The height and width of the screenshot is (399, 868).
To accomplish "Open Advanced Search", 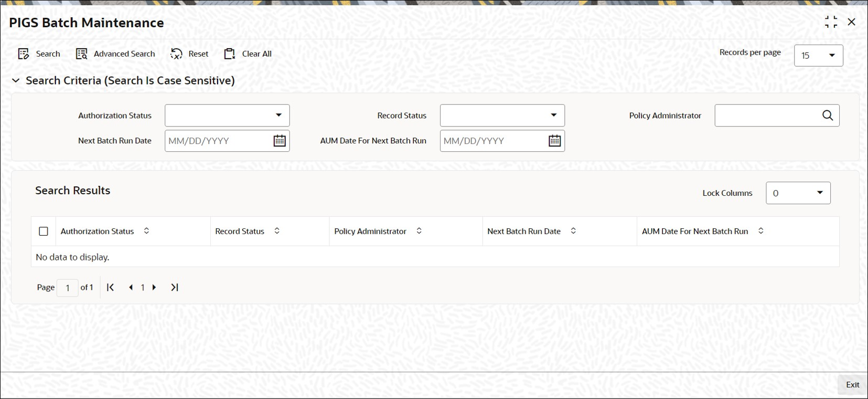I will [115, 54].
